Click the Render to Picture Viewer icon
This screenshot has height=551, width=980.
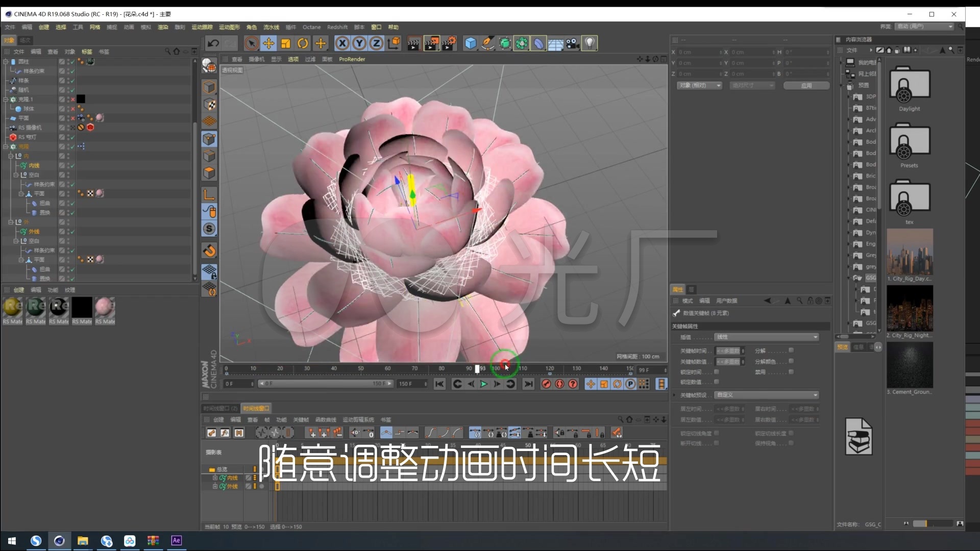pyautogui.click(x=432, y=43)
